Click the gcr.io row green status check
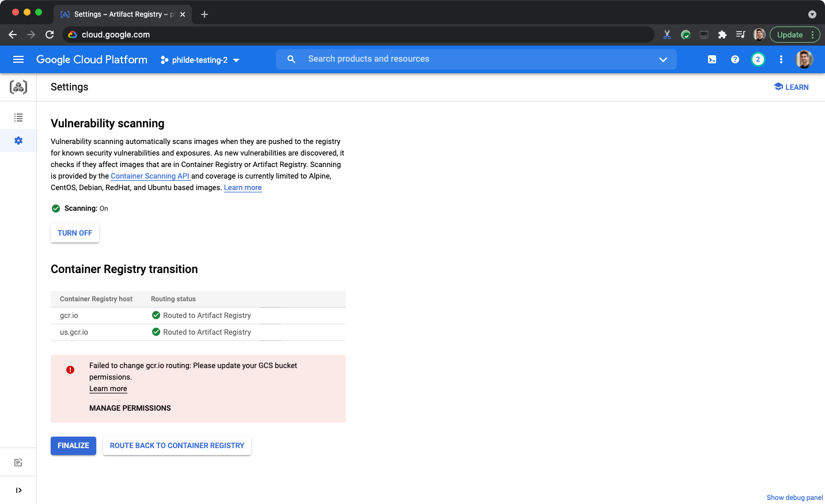This screenshot has height=504, width=825. [x=156, y=315]
